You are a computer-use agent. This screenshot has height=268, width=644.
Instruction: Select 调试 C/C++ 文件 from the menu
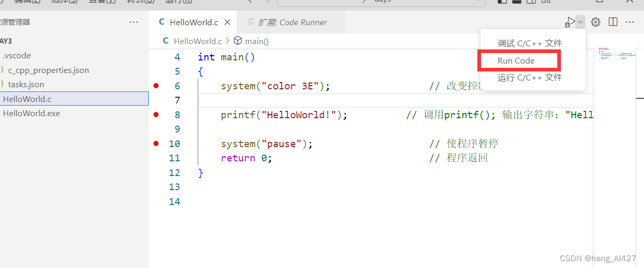[530, 44]
